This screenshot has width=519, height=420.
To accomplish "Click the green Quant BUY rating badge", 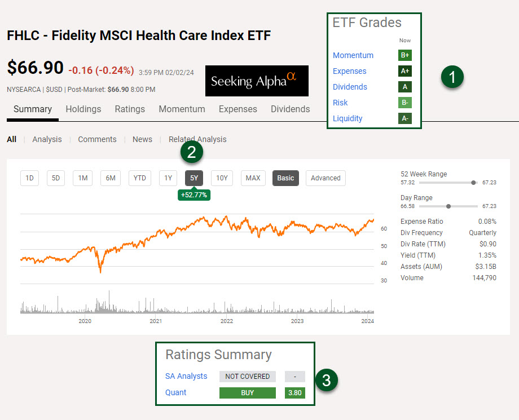I will click(x=247, y=392).
